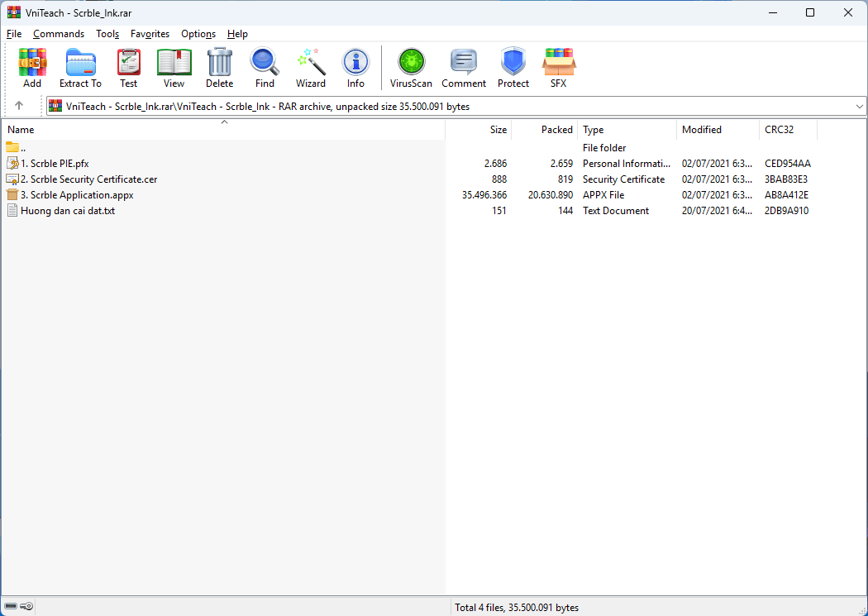Open the Favorites menu

(x=150, y=34)
